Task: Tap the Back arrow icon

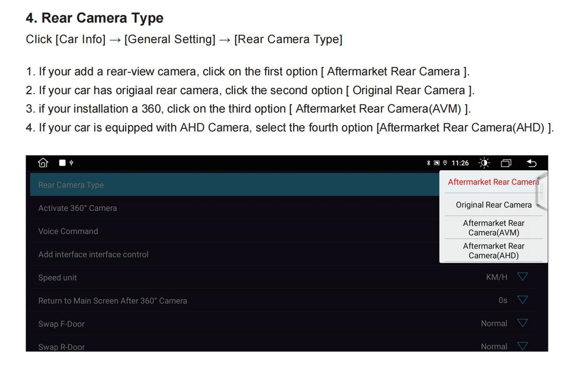Action: pyautogui.click(x=531, y=163)
